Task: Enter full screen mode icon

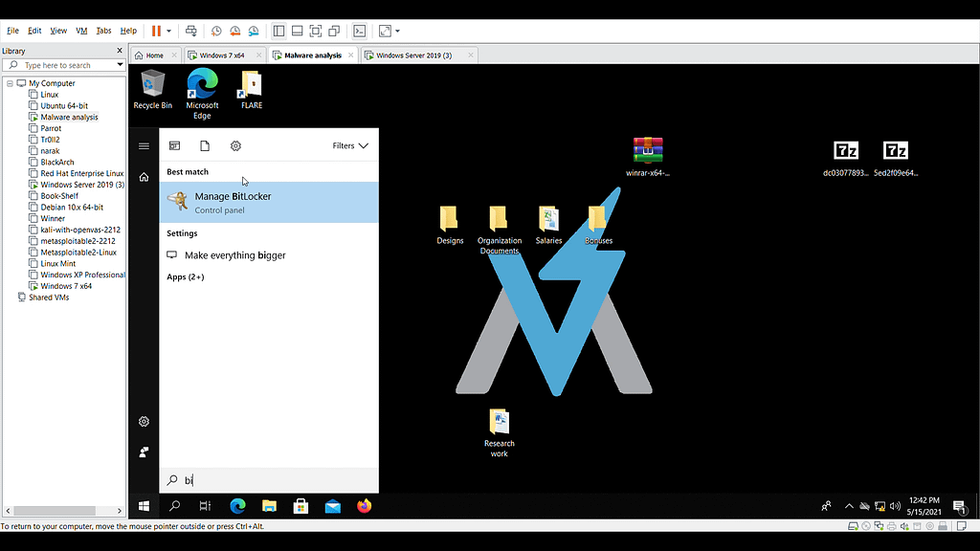Action: 316,31
